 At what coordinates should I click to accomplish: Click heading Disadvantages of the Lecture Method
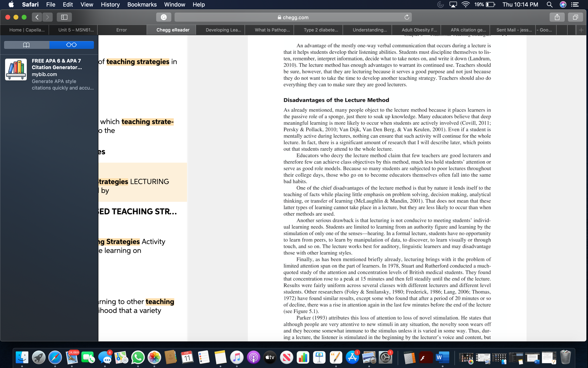click(336, 100)
